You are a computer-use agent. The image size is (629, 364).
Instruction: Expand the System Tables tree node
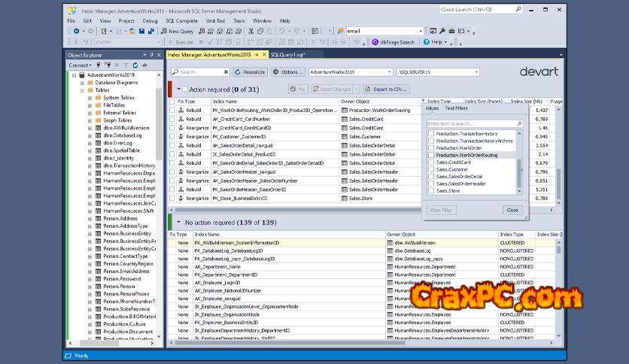click(90, 98)
